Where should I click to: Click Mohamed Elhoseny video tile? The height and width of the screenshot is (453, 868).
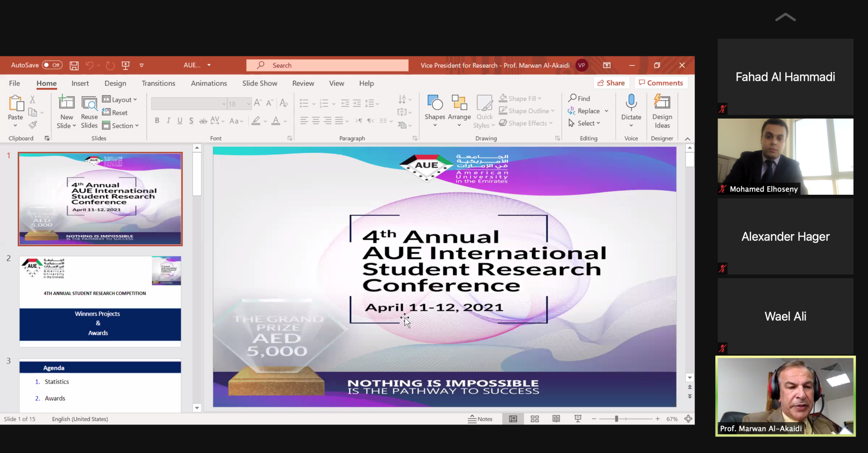point(785,157)
